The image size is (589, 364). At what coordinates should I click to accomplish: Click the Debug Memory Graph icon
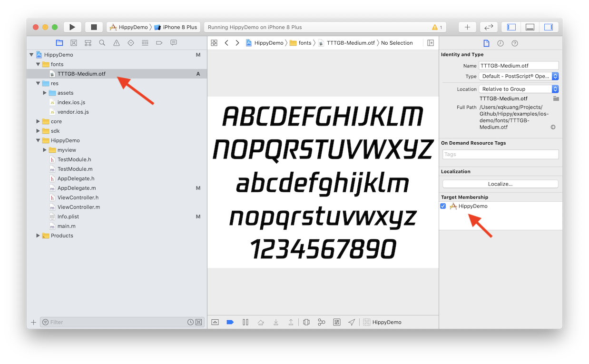322,322
